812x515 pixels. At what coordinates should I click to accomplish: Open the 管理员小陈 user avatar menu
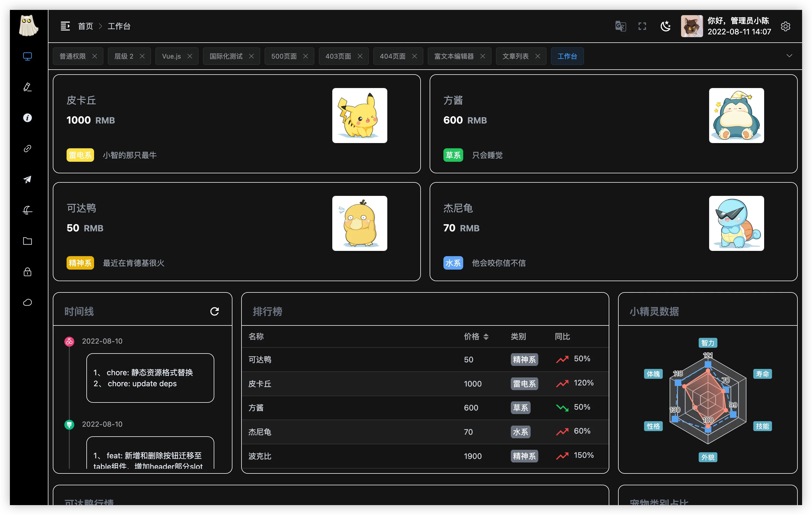point(692,26)
